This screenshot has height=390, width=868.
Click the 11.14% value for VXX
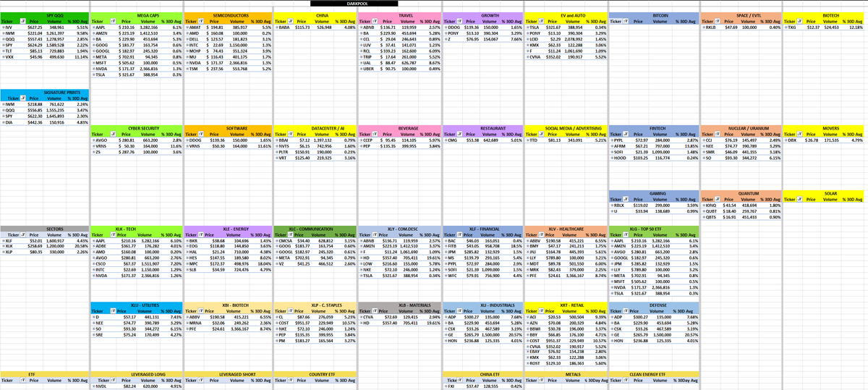(x=80, y=56)
